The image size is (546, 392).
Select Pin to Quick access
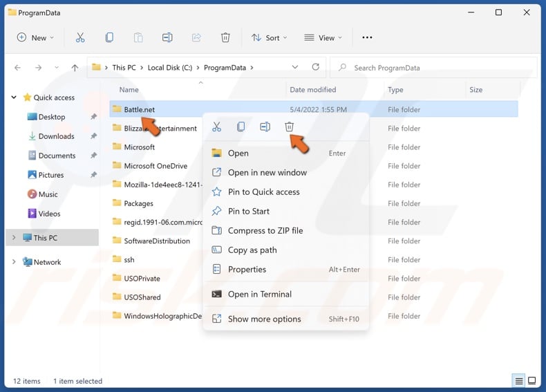click(x=286, y=192)
